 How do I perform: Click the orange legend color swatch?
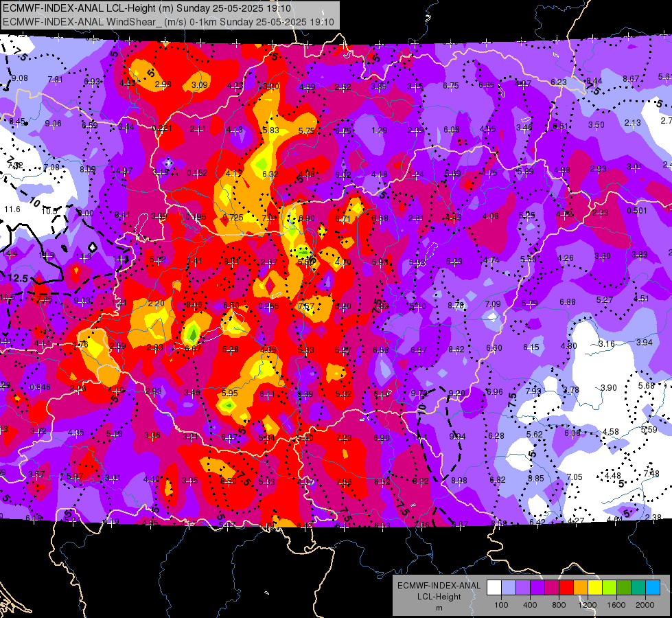click(581, 587)
